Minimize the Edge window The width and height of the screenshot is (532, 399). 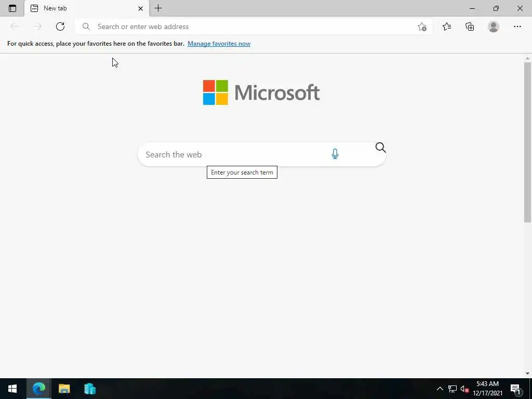click(x=472, y=8)
